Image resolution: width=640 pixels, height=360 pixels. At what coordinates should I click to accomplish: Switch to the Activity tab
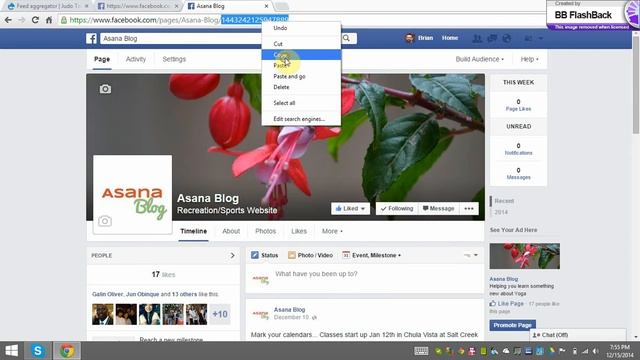click(136, 59)
